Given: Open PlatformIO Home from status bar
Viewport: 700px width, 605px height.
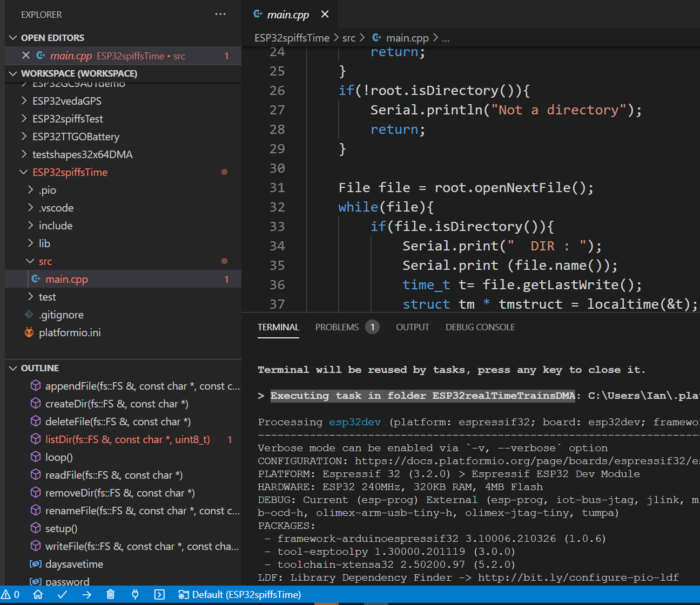Looking at the screenshot, I should click(x=38, y=594).
